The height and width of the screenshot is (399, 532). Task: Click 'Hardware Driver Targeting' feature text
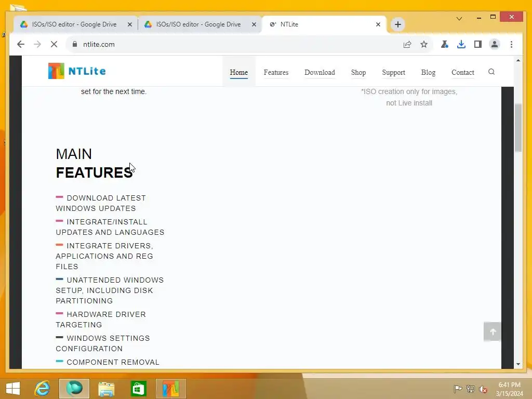[101, 320]
